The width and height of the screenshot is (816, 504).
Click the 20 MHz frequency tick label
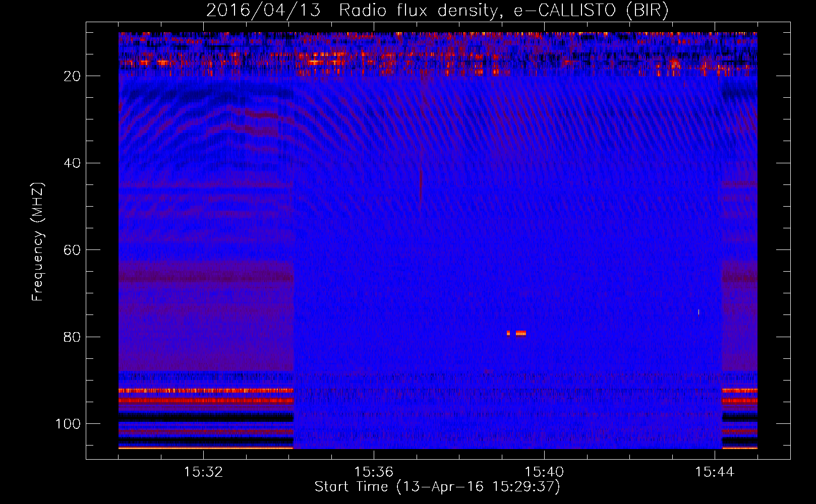coord(73,76)
